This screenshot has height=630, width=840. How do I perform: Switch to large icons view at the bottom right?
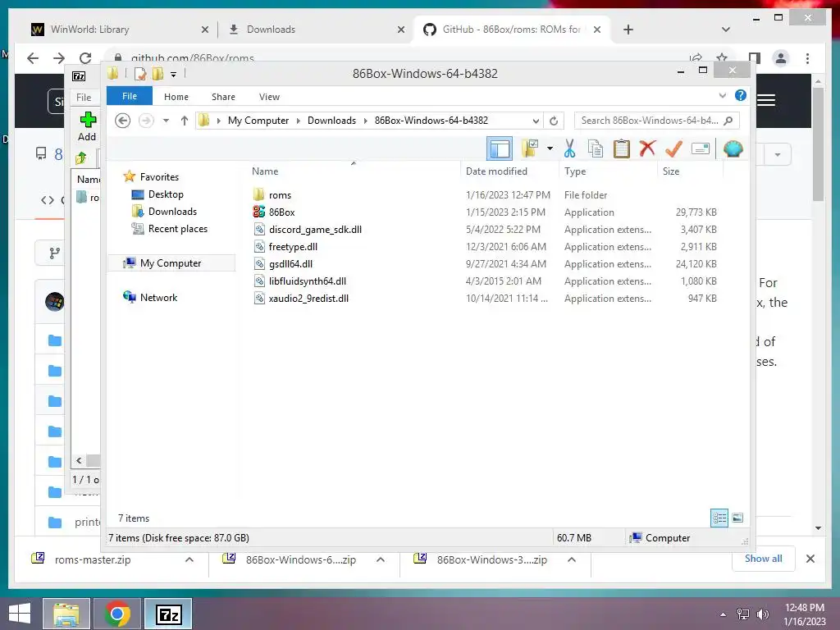point(737,518)
